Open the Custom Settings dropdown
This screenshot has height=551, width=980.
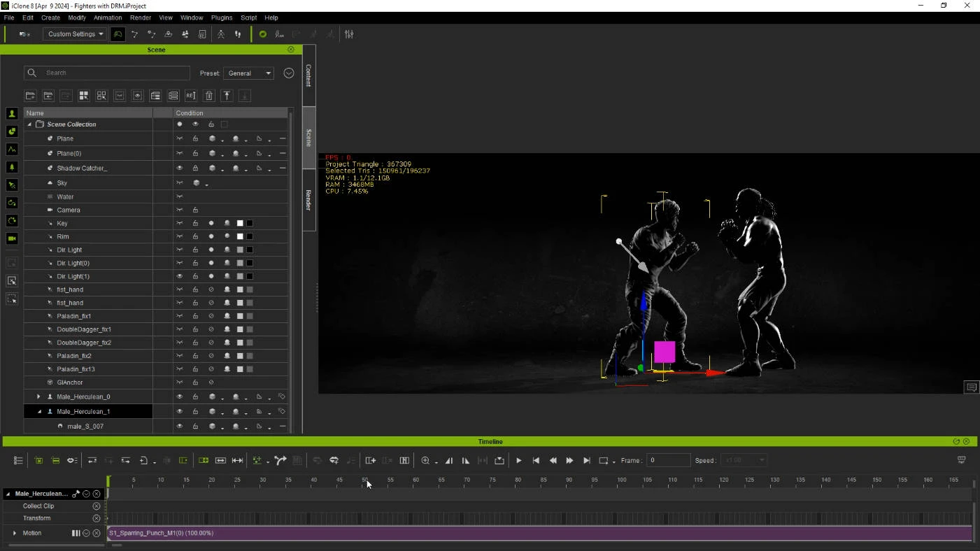[x=75, y=34]
